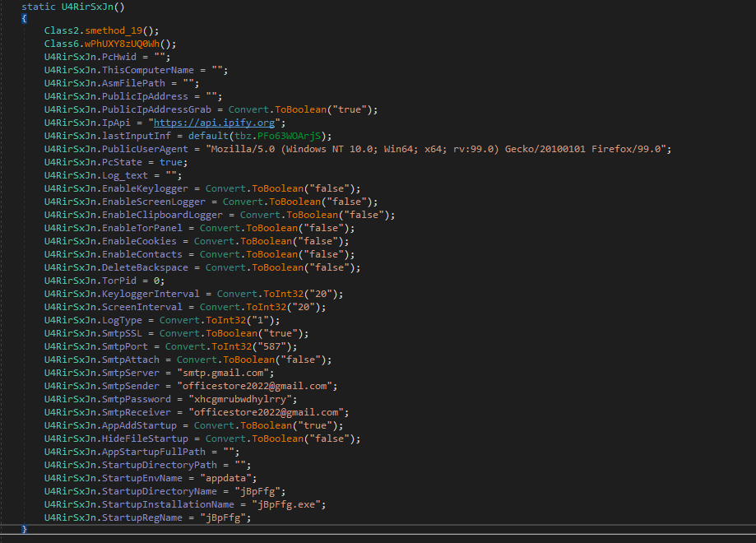The height and width of the screenshot is (543, 756).
Task: Click the SmtpAttach field name
Action: (131, 360)
